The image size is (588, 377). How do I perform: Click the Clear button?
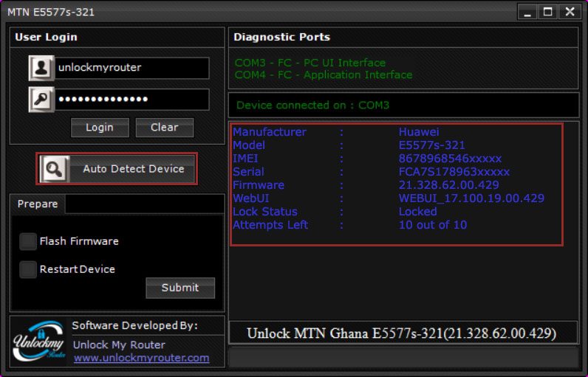(165, 128)
